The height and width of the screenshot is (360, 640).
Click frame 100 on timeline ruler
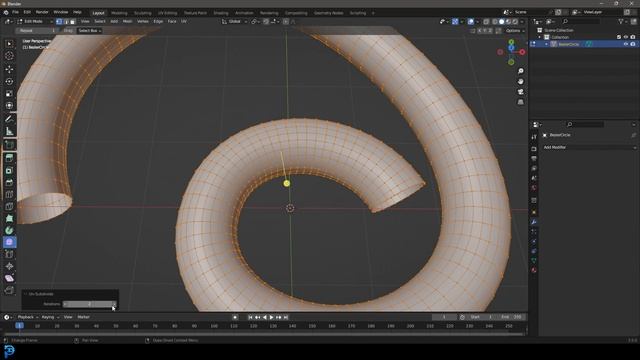pos(214,326)
